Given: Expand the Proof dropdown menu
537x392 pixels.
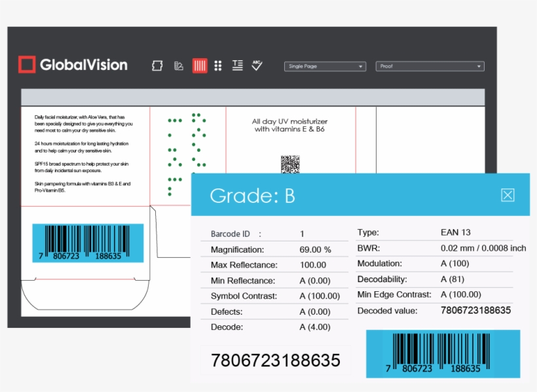Looking at the screenshot, I should coord(430,66).
